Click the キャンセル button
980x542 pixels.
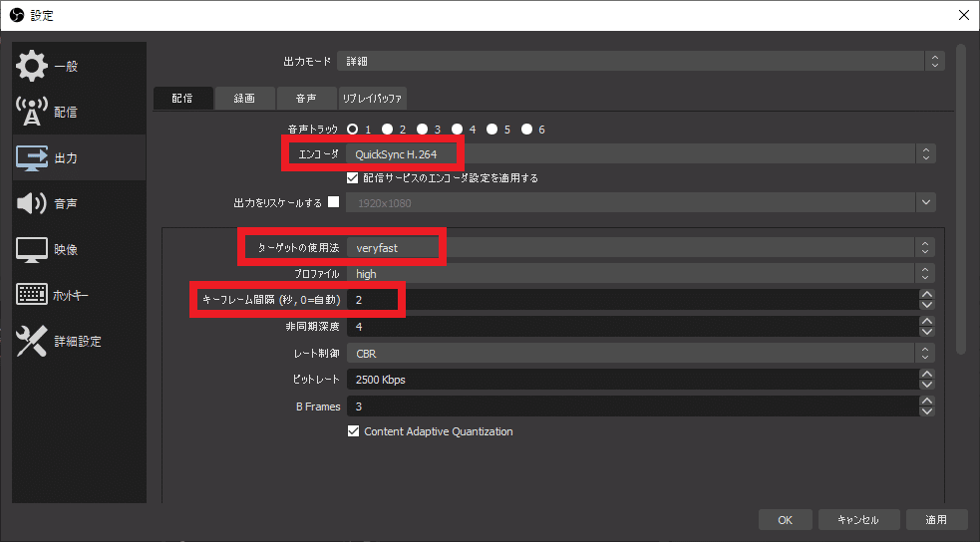pyautogui.click(x=858, y=519)
